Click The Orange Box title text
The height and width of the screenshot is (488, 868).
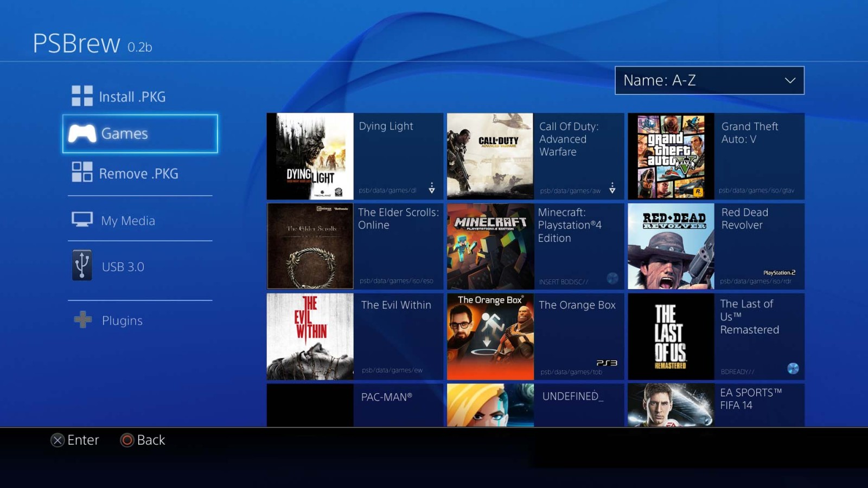point(577,305)
